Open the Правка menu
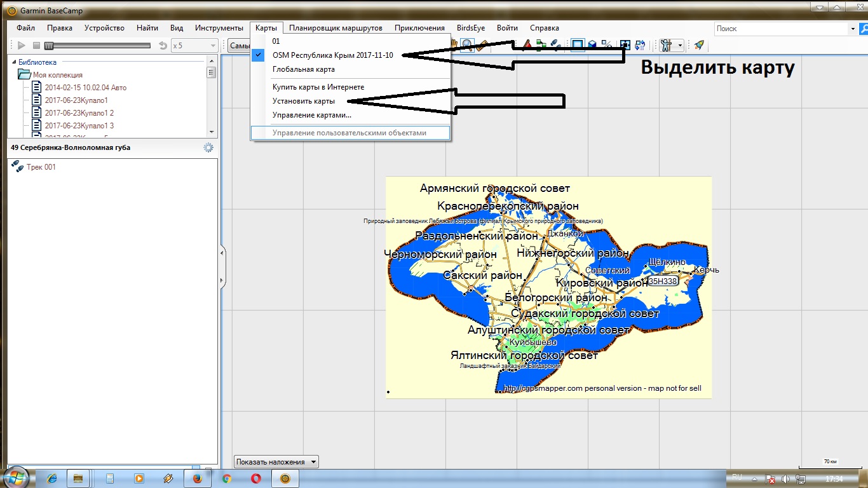 pos(60,28)
